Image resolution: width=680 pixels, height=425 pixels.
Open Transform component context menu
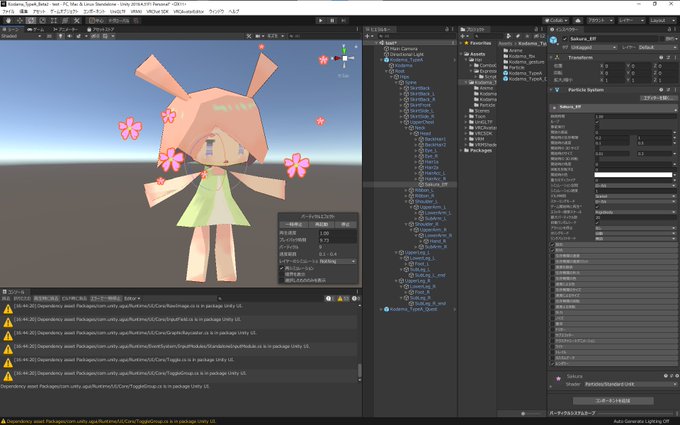tap(674, 57)
